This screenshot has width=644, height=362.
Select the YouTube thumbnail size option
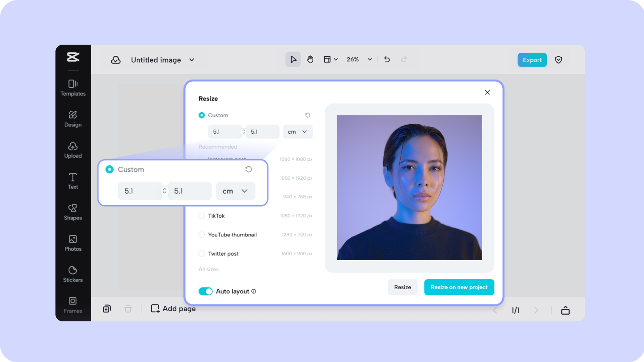202,235
